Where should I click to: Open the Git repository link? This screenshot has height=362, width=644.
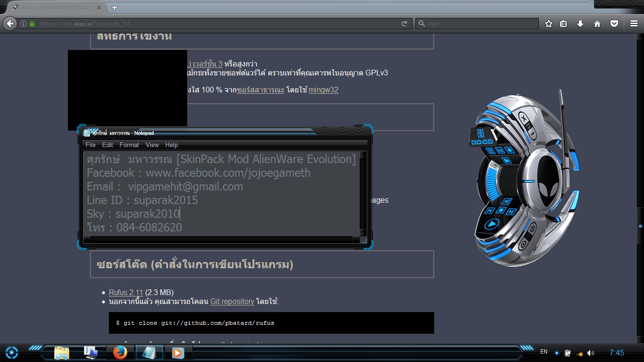pyautogui.click(x=232, y=301)
